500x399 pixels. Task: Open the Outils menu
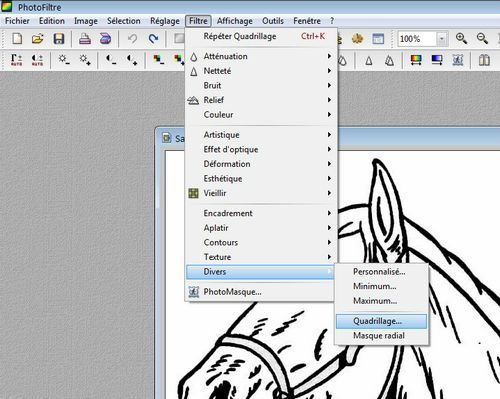click(273, 21)
